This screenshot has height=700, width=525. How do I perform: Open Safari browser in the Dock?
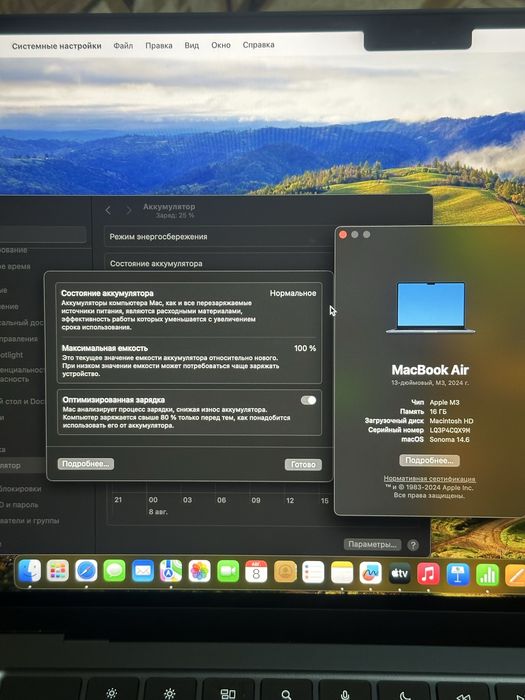pyautogui.click(x=86, y=571)
